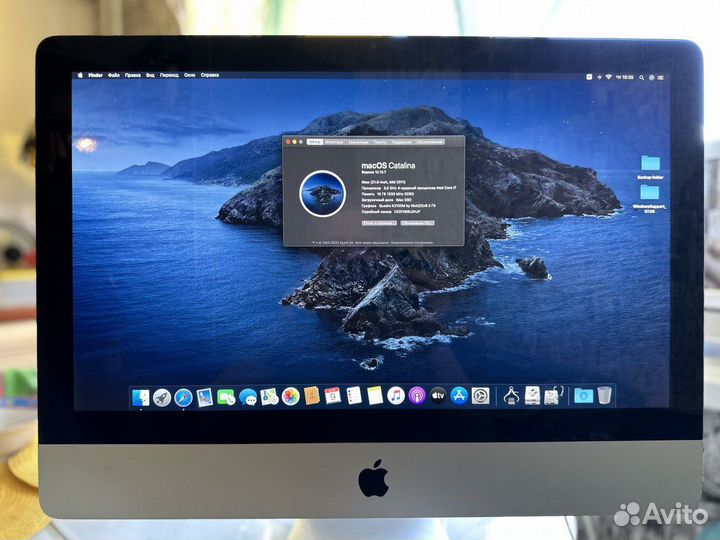Open the Справка menu
Image resolution: width=720 pixels, height=540 pixels.
click(210, 75)
